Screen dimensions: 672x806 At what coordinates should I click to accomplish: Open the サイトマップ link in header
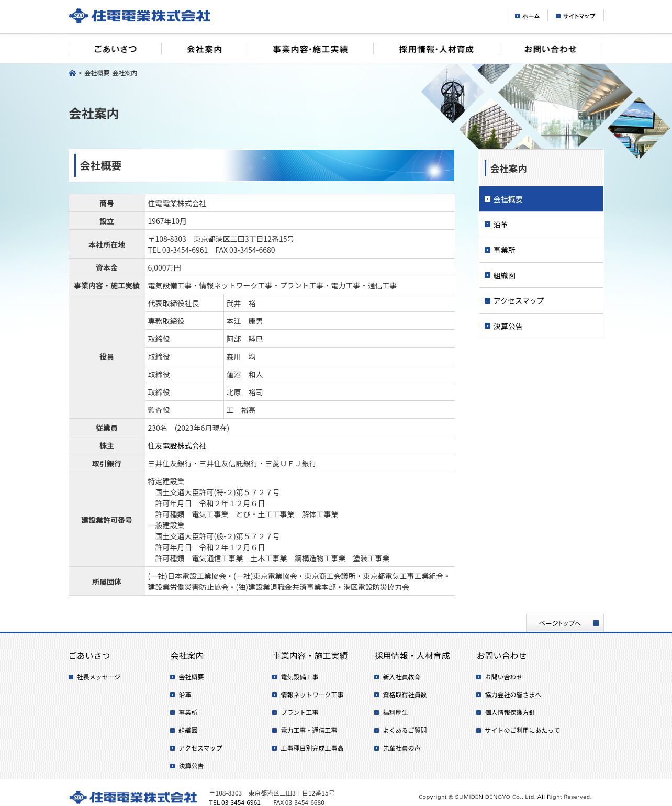(576, 16)
